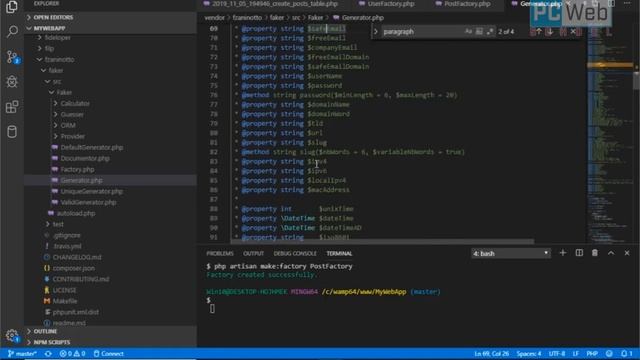The image size is (640, 360).
Task: Create a new terminal with plus icon
Action: (562, 253)
